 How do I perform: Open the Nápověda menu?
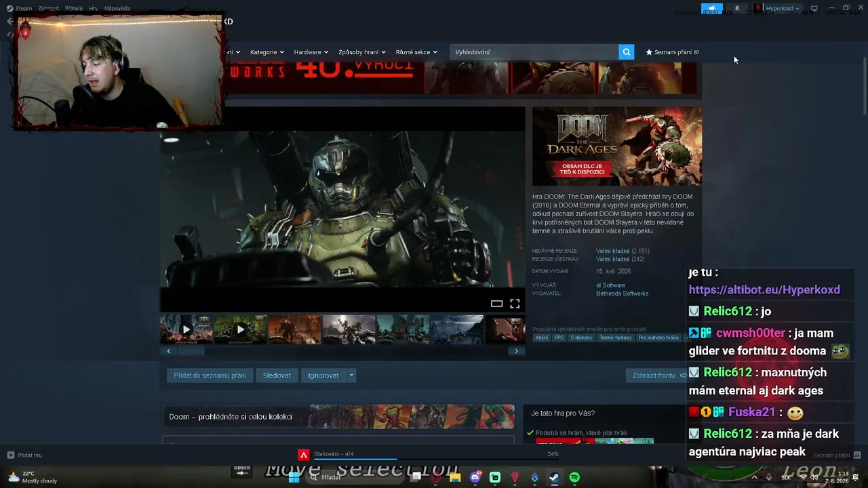[117, 8]
